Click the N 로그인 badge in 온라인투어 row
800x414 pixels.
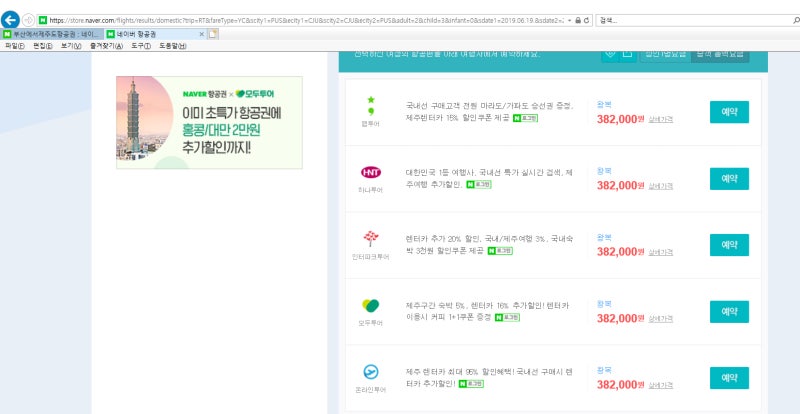(471, 384)
